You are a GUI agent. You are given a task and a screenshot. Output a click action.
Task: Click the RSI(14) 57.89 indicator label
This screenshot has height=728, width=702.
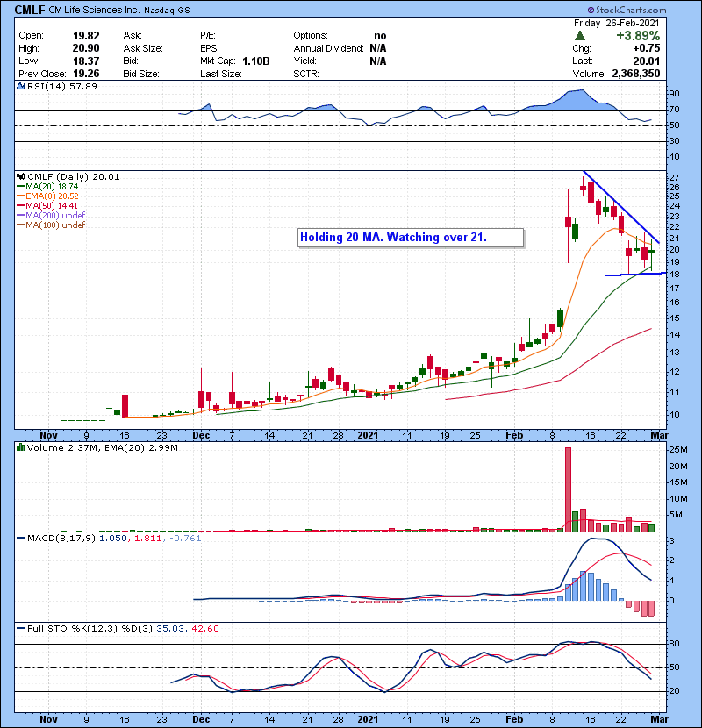click(62, 86)
